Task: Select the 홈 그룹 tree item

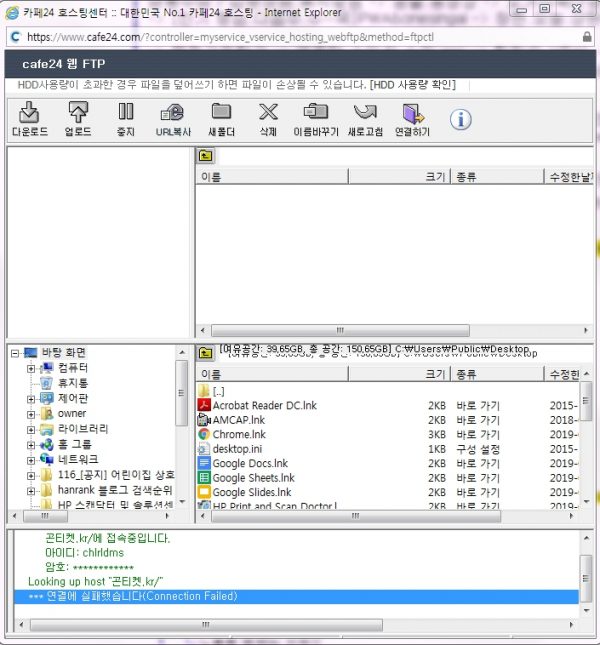Action: coord(74,444)
